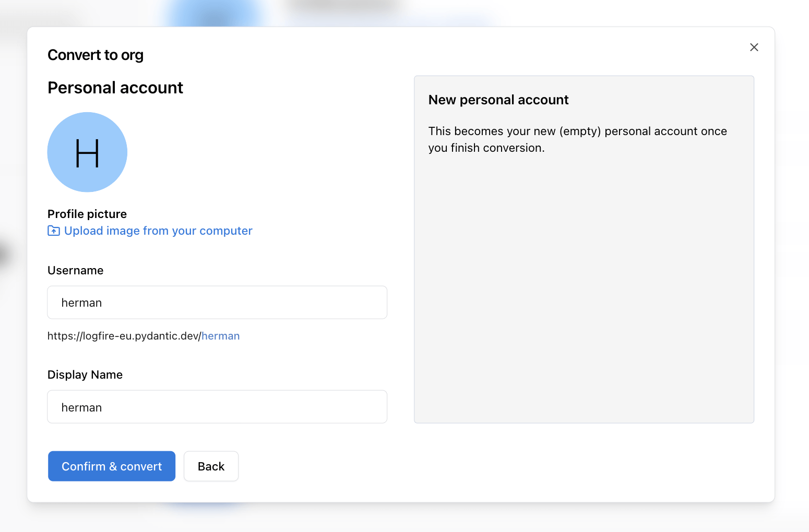The height and width of the screenshot is (532, 809).
Task: Click the 'Back' button
Action: (x=211, y=466)
